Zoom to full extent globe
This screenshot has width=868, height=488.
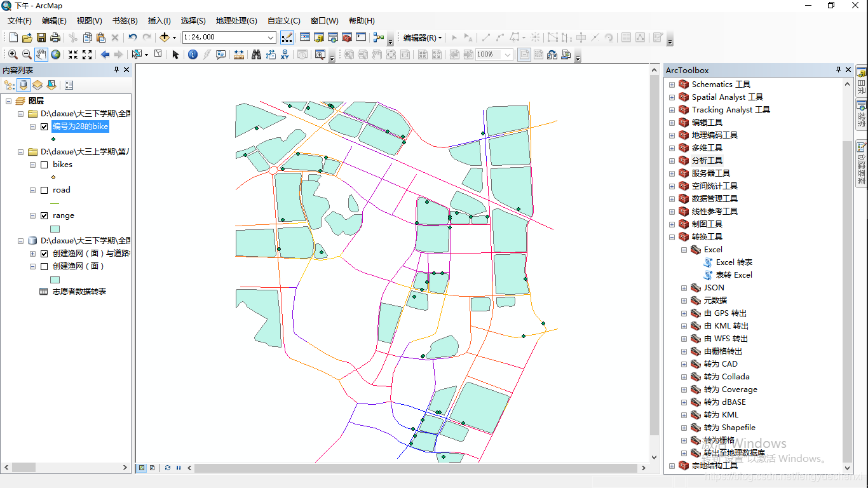pyautogui.click(x=56, y=55)
